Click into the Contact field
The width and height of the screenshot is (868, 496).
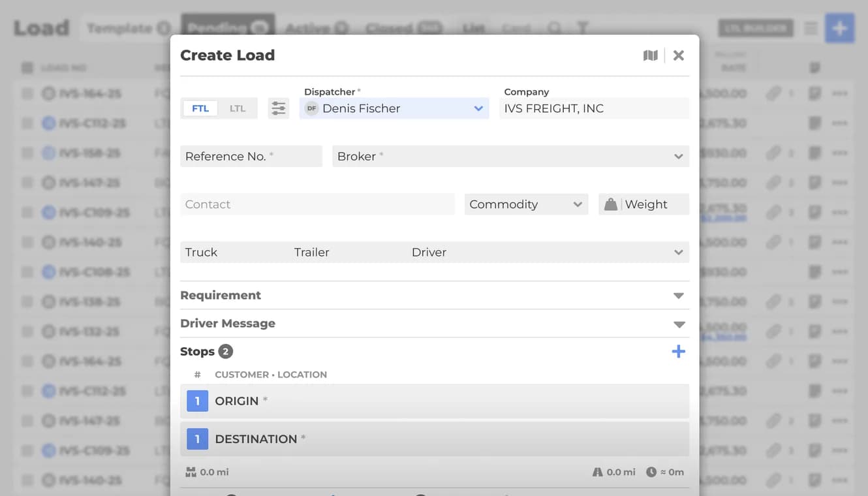coord(317,204)
